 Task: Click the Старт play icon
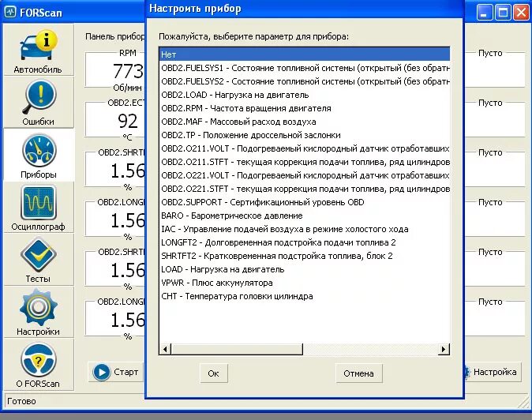tap(101, 372)
